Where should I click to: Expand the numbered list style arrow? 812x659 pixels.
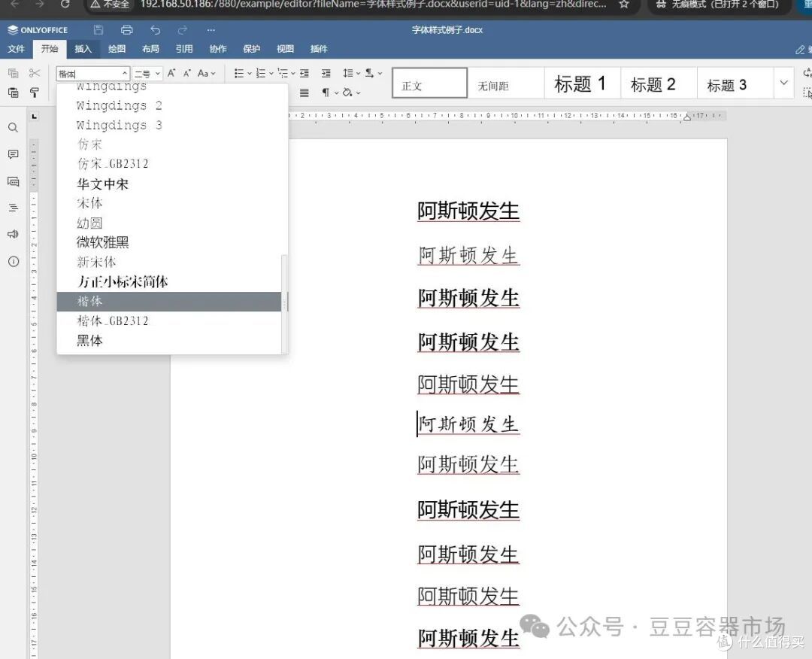[x=271, y=74]
